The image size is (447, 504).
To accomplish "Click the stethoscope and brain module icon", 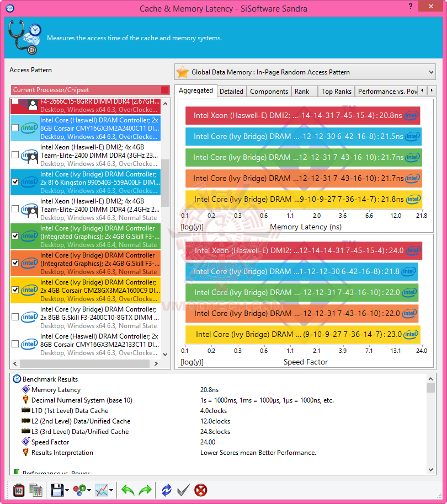I will (x=25, y=37).
